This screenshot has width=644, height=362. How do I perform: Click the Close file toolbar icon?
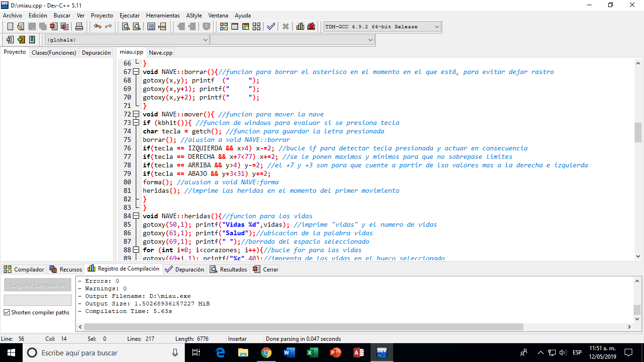pyautogui.click(x=54, y=26)
